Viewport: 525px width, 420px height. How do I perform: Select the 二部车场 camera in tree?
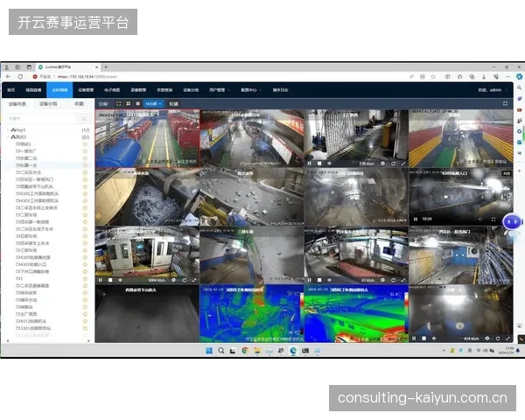26,214
